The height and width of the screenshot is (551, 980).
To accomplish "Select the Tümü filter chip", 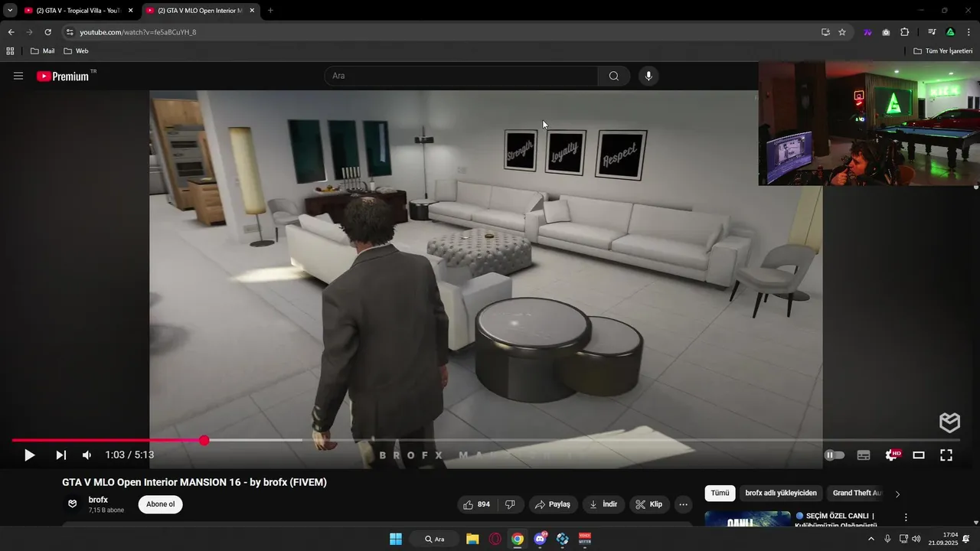I will [x=720, y=494].
